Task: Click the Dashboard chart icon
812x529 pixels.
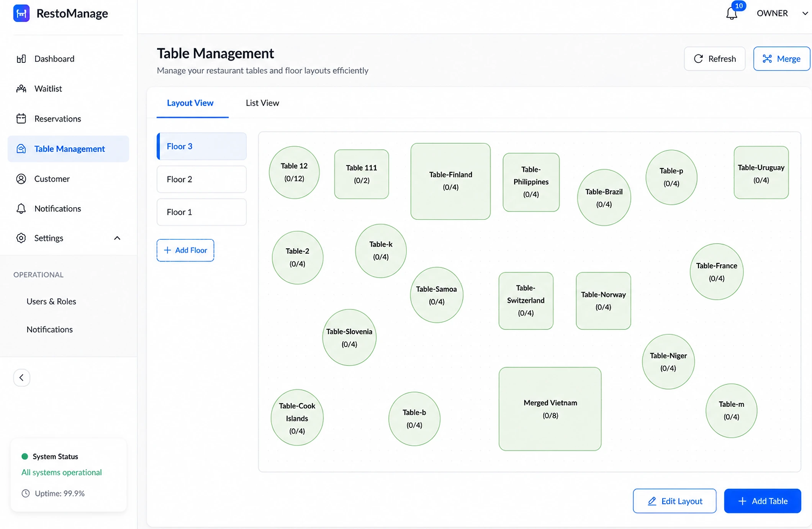Action: (x=21, y=59)
